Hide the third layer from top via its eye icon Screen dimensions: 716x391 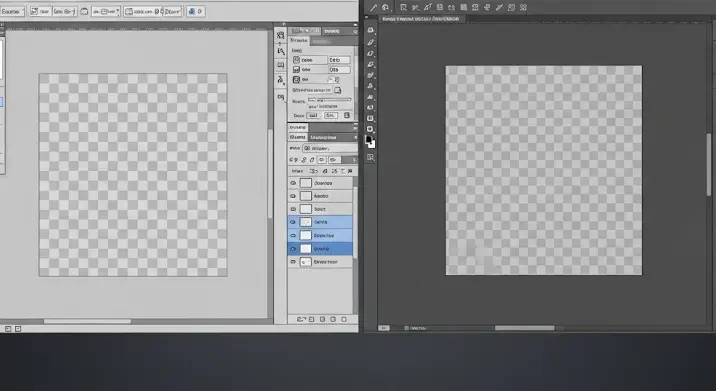tap(293, 209)
